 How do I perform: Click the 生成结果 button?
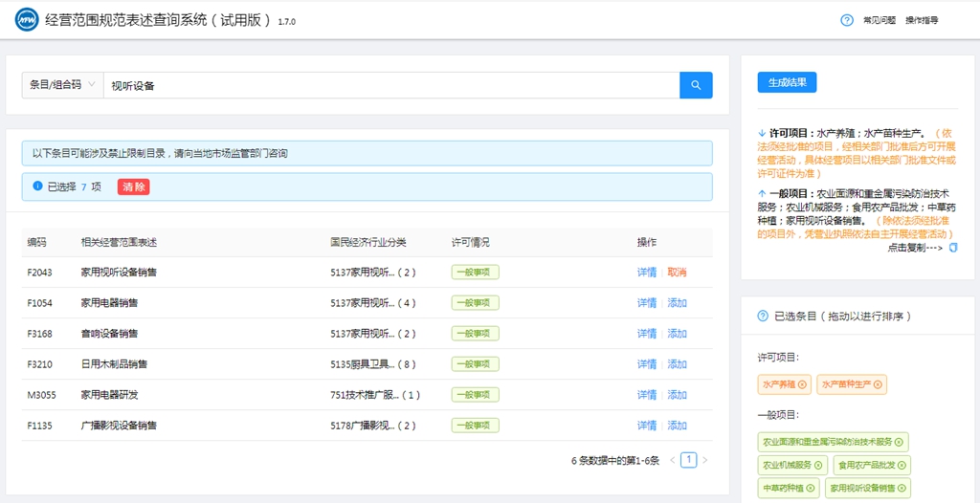787,82
